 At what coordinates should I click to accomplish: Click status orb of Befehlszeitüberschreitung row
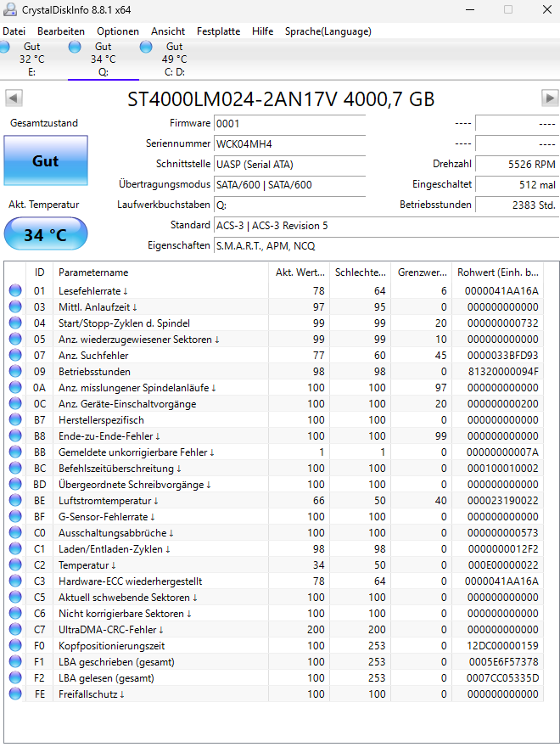pyautogui.click(x=16, y=469)
